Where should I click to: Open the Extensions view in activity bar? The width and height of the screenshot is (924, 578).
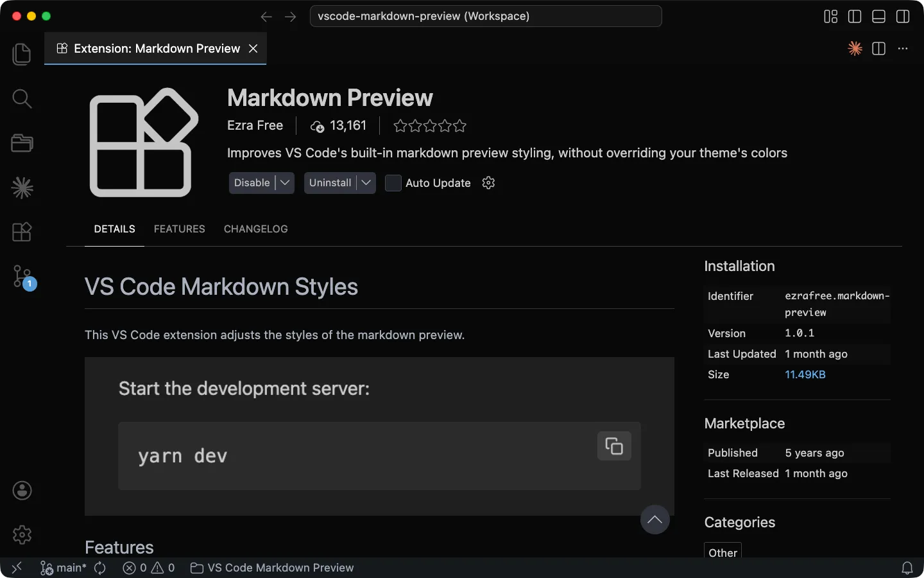click(x=22, y=232)
